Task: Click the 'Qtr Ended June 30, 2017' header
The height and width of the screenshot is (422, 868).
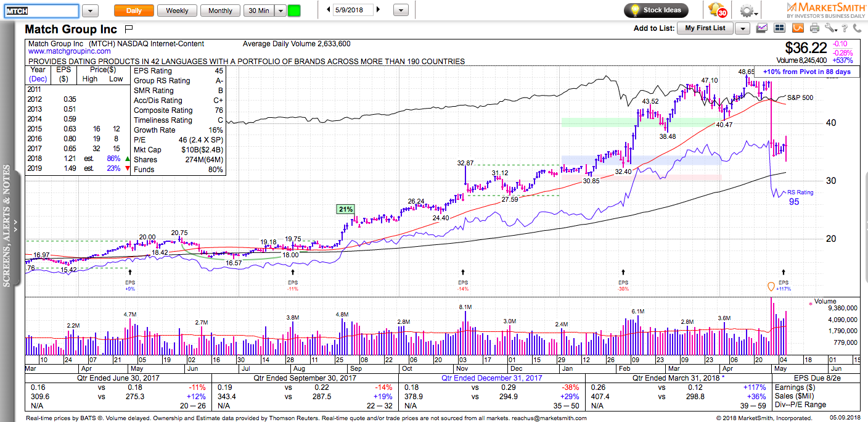Action: tap(118, 378)
